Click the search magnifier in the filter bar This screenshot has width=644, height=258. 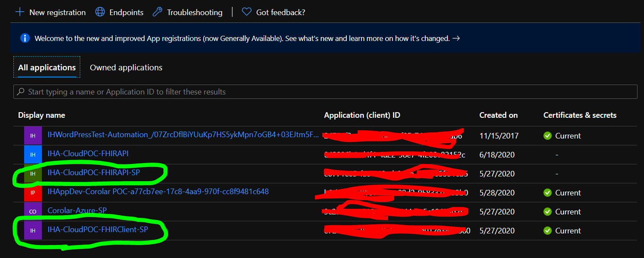(22, 91)
